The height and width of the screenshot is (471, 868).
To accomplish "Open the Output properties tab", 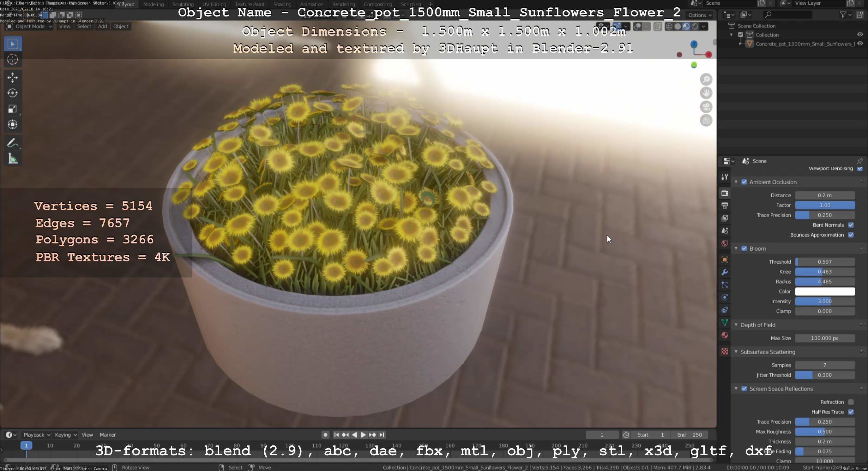I will [x=725, y=206].
